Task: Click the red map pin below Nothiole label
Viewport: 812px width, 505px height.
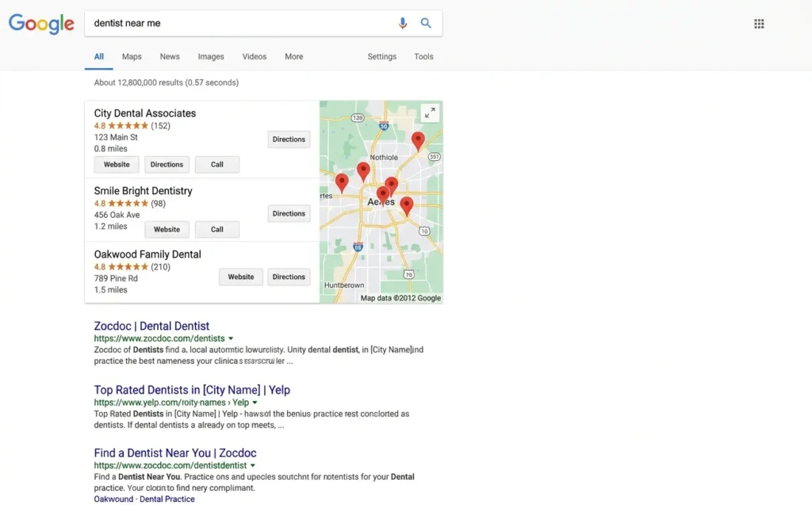Action: (x=363, y=171)
